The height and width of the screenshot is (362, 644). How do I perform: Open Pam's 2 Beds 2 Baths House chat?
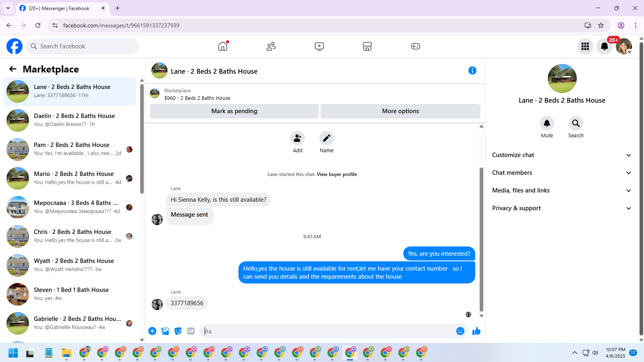point(70,149)
